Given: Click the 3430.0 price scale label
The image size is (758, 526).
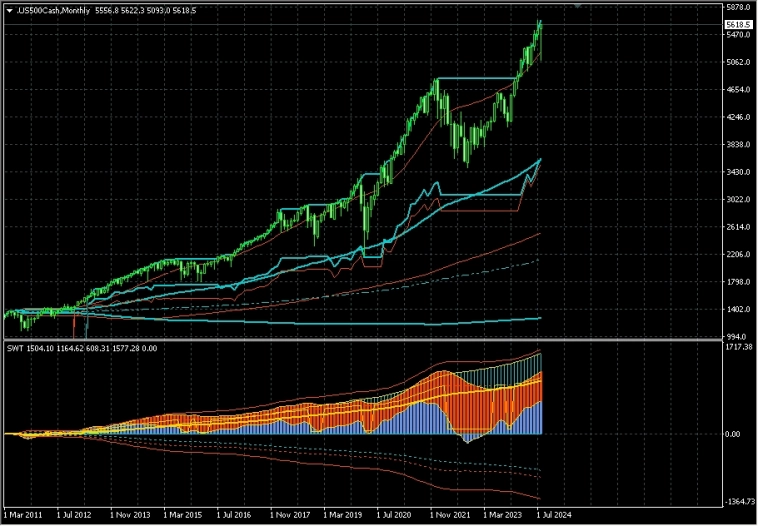Looking at the screenshot, I should click(737, 172).
